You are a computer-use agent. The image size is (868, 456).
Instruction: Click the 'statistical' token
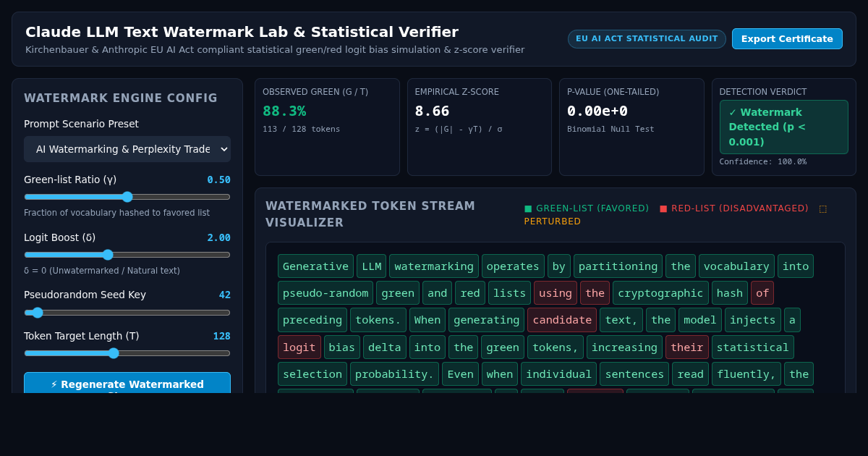(753, 347)
